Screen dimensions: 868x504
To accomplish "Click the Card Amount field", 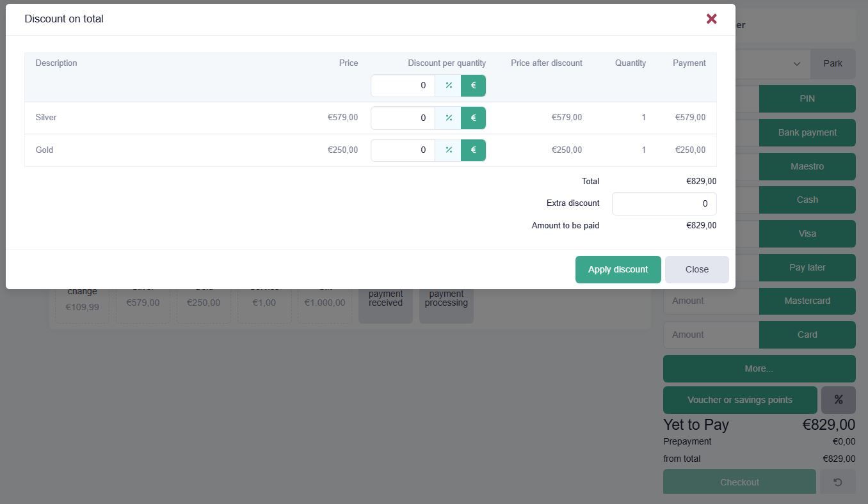I will (711, 335).
